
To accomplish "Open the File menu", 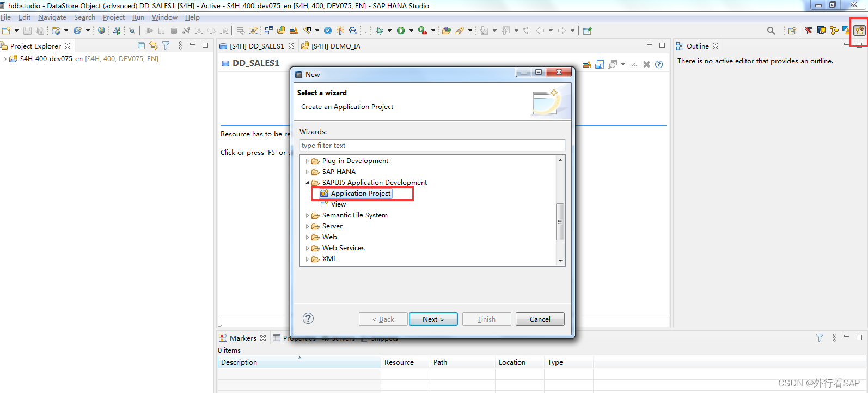I will click(x=5, y=17).
